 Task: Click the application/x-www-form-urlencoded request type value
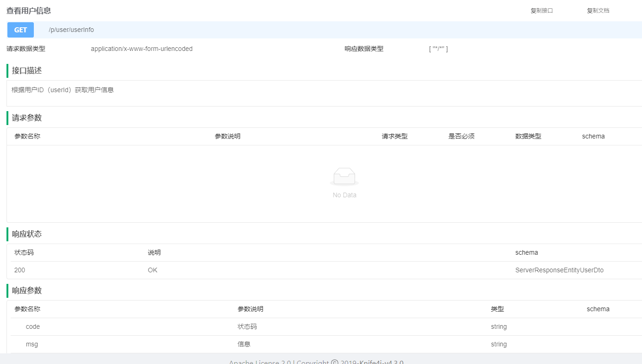[141, 49]
